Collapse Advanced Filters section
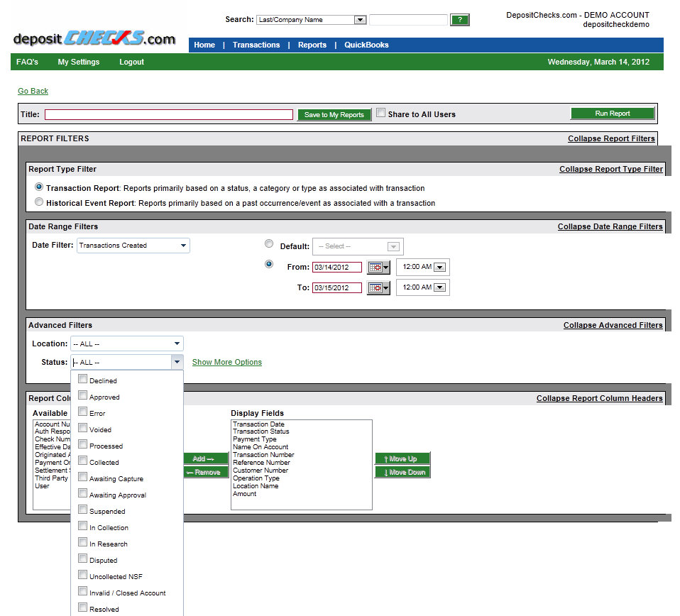The height and width of the screenshot is (616, 680). tap(613, 325)
